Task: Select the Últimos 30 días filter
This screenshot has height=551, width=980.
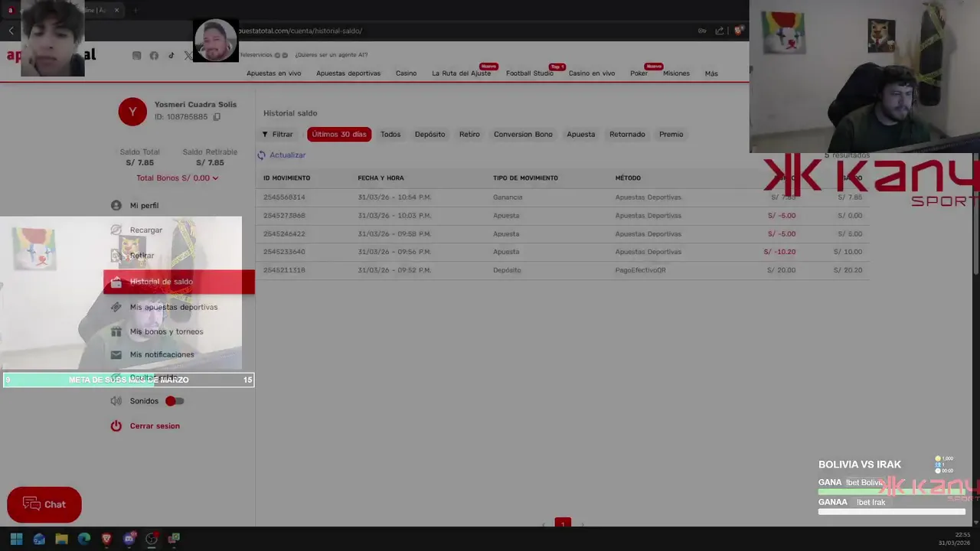Action: point(339,134)
